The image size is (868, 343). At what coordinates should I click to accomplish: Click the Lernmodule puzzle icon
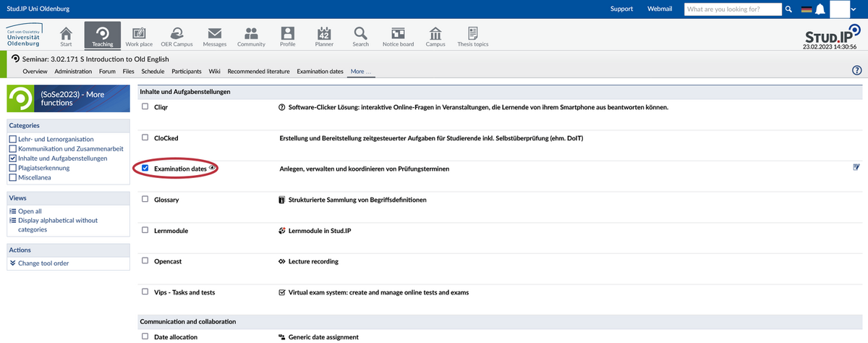(x=282, y=230)
